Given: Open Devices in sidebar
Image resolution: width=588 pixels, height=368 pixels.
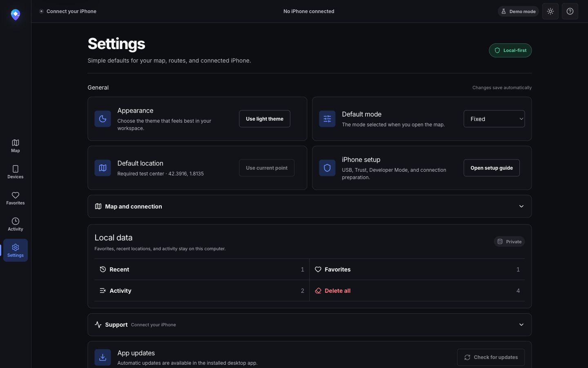Looking at the screenshot, I should pyautogui.click(x=16, y=172).
